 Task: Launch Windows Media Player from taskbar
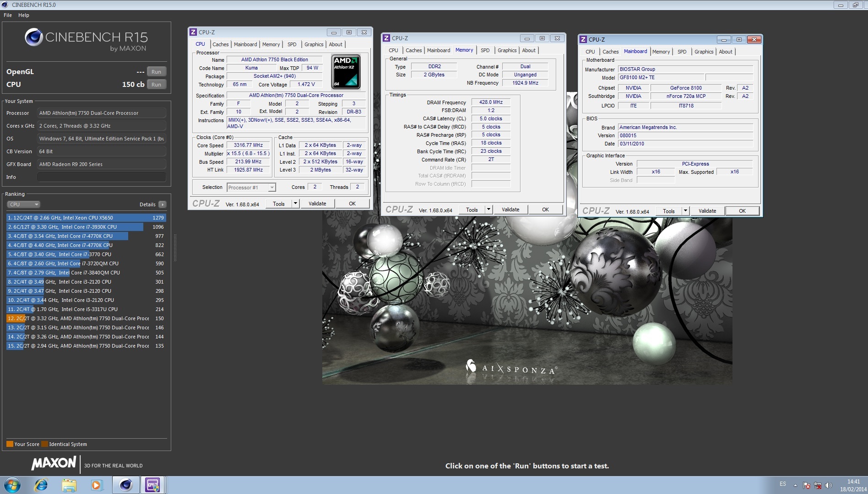click(97, 485)
